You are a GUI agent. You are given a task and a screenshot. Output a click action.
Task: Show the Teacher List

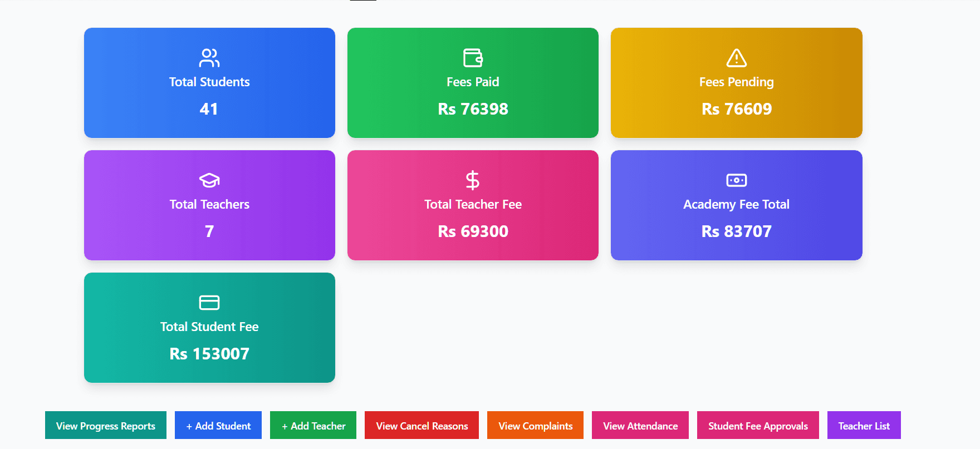tap(864, 426)
